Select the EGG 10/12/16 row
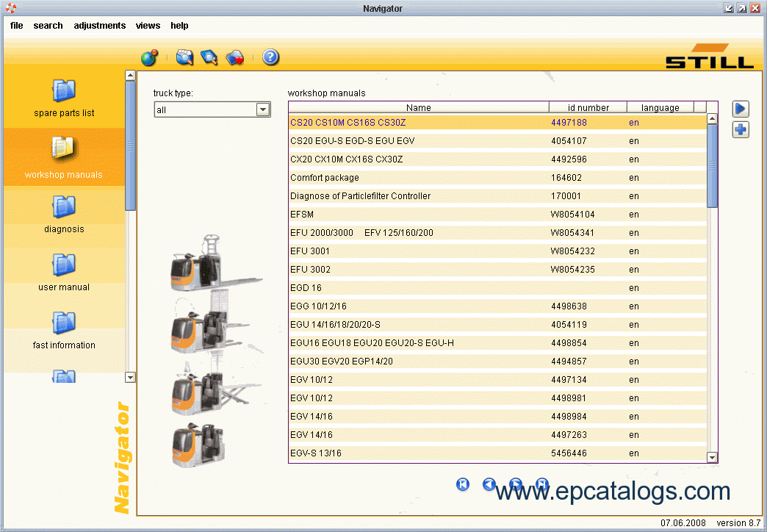 (x=498, y=306)
